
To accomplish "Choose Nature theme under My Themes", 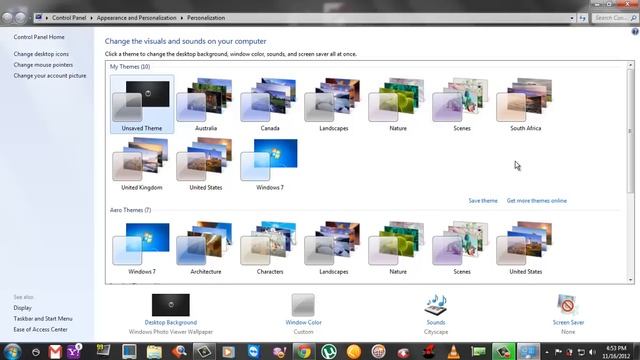I will (398, 104).
